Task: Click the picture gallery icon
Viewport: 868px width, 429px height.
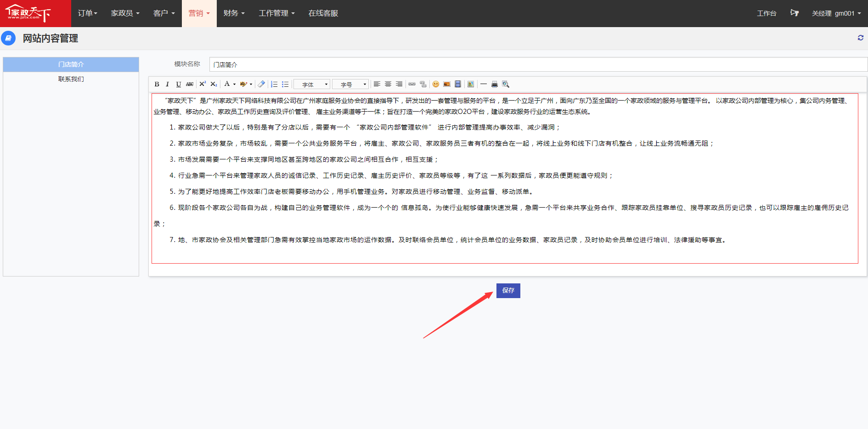Action: (471, 84)
